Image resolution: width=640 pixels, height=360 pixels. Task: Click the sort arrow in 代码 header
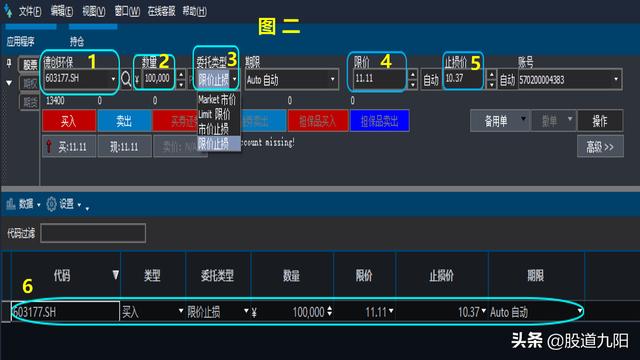pos(116,275)
